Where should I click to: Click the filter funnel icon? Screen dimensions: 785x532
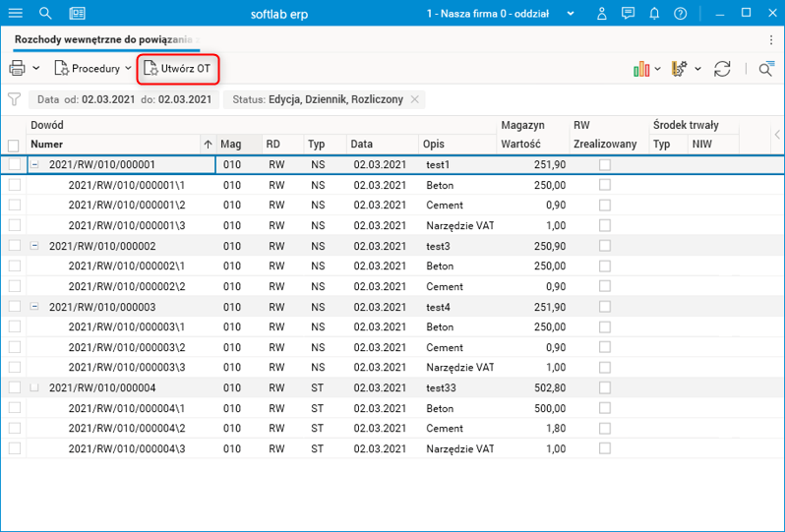point(14,99)
